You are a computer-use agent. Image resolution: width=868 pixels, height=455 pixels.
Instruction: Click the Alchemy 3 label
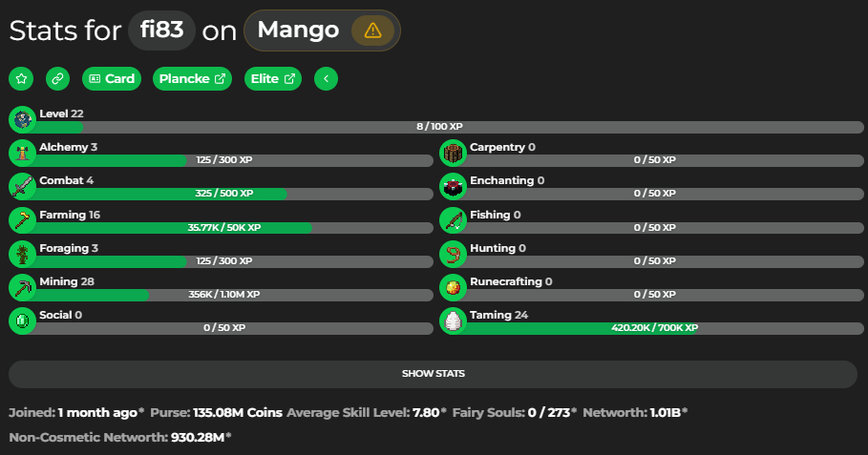coord(68,147)
